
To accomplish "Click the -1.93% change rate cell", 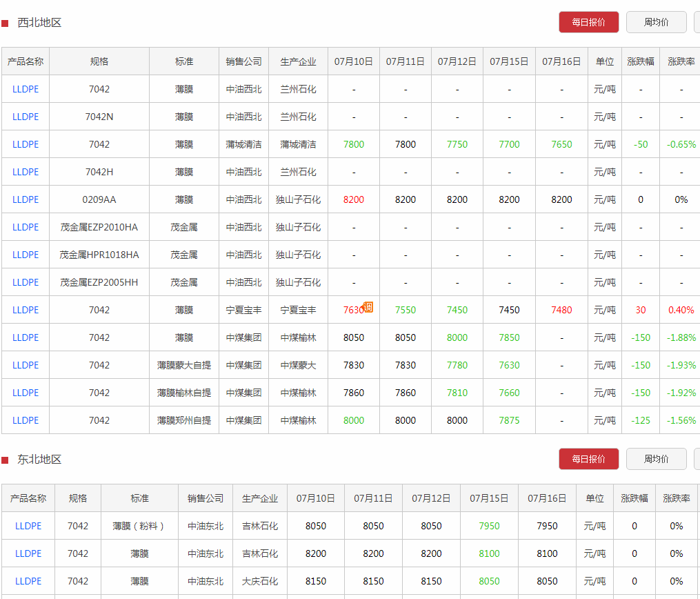I will point(681,365).
